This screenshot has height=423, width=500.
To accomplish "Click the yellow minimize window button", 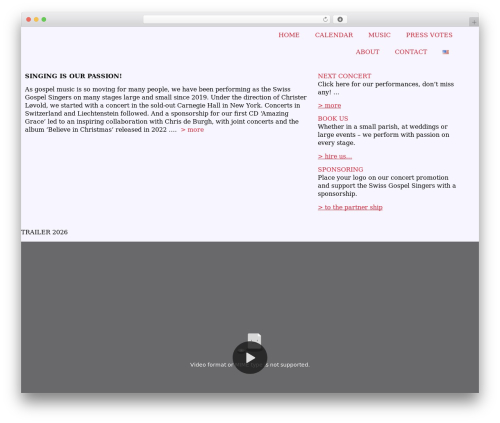I will pyautogui.click(x=36, y=19).
